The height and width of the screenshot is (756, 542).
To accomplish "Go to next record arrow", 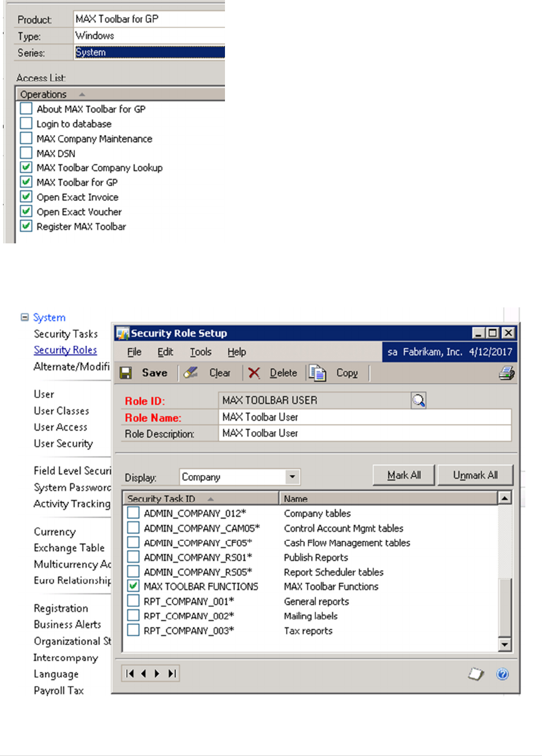I will point(157,674).
